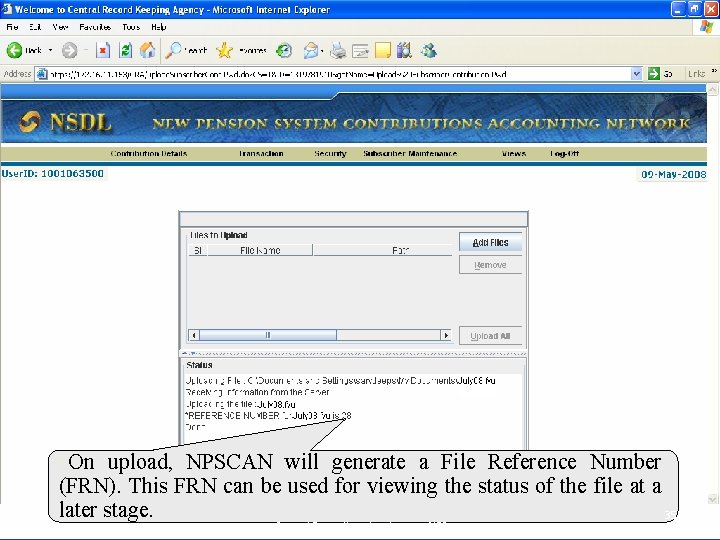Click the Remove button
The image size is (720, 540).
point(490,265)
